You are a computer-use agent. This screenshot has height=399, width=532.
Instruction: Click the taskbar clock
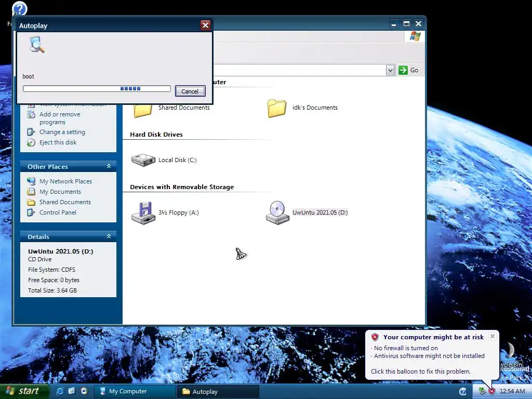click(x=512, y=391)
